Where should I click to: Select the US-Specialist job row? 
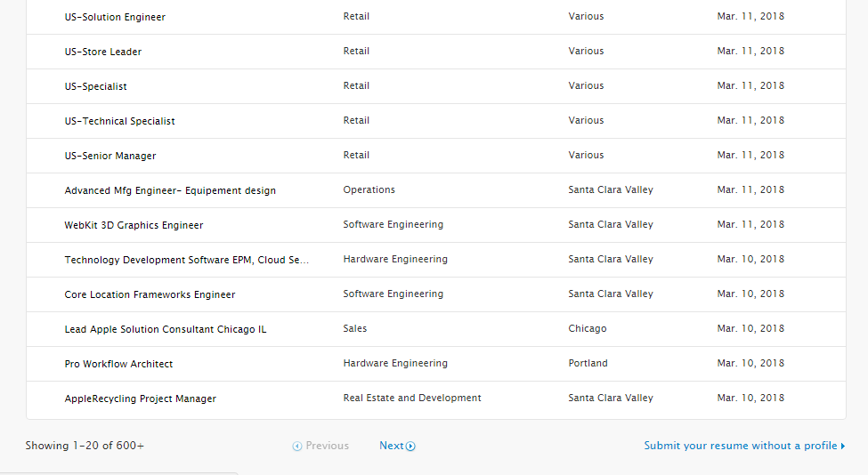[x=96, y=86]
